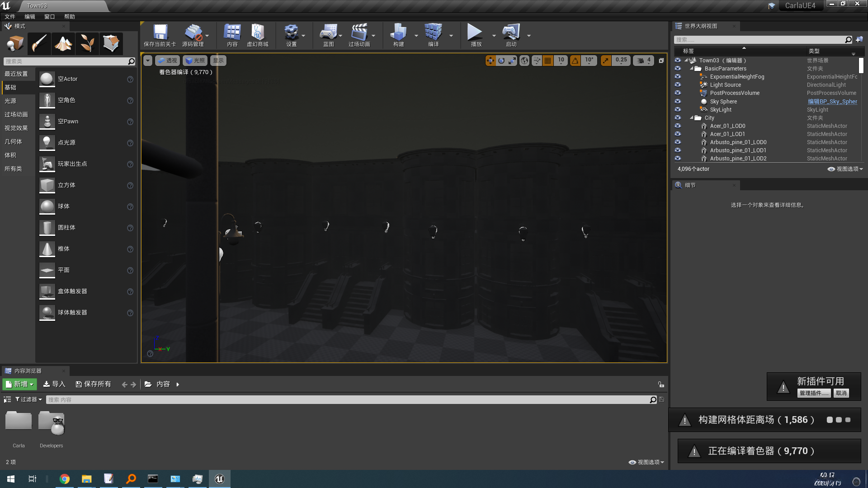The height and width of the screenshot is (488, 868).
Task: Toggle grid snapping in viewport toolbar
Action: tap(547, 61)
